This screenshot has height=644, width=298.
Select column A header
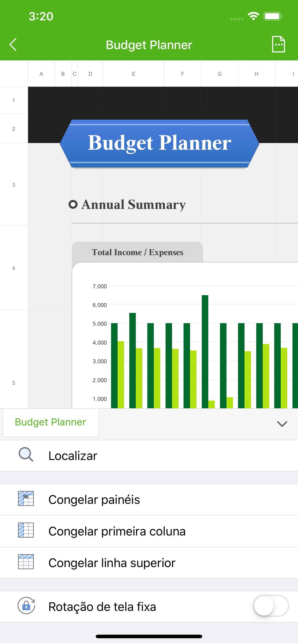[x=41, y=74]
